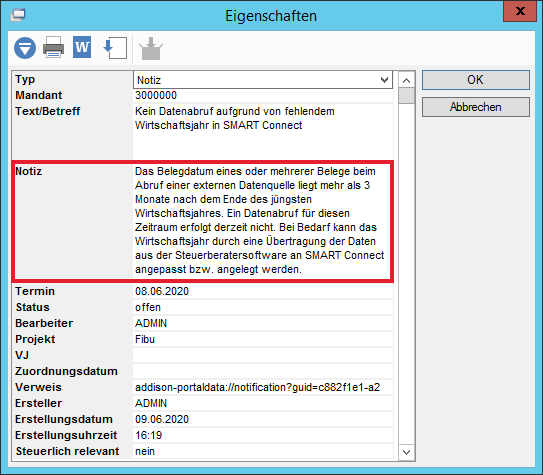
Task: Click the Bearbeiter value ADMIN
Action: pyautogui.click(x=151, y=323)
